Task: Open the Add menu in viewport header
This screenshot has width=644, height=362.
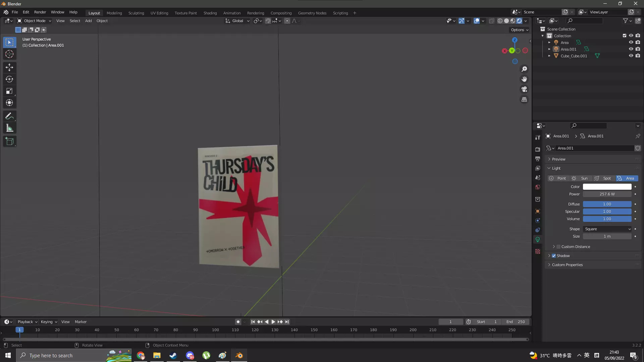Action: point(88,21)
